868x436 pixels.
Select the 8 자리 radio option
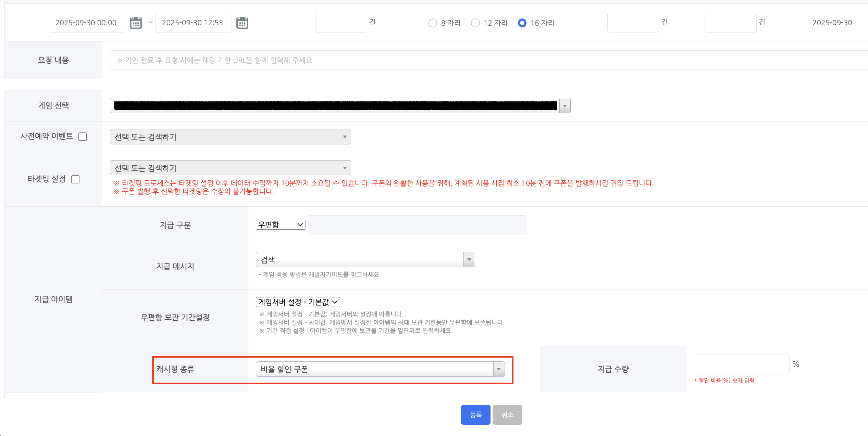click(433, 23)
